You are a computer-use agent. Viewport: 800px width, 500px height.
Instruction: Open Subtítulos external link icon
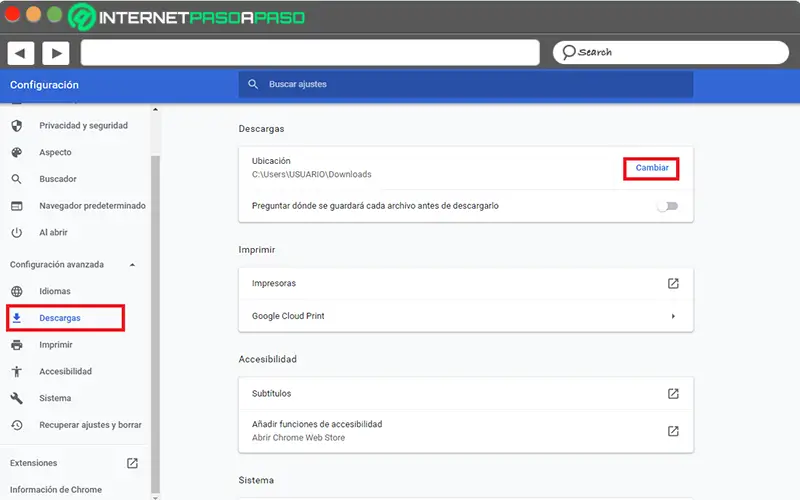[x=673, y=393]
